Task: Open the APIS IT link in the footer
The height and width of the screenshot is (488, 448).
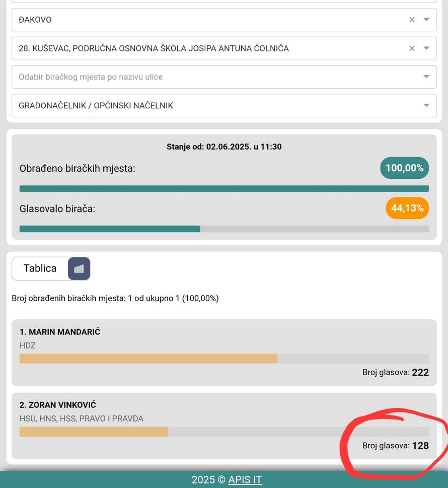Action: coord(245,479)
